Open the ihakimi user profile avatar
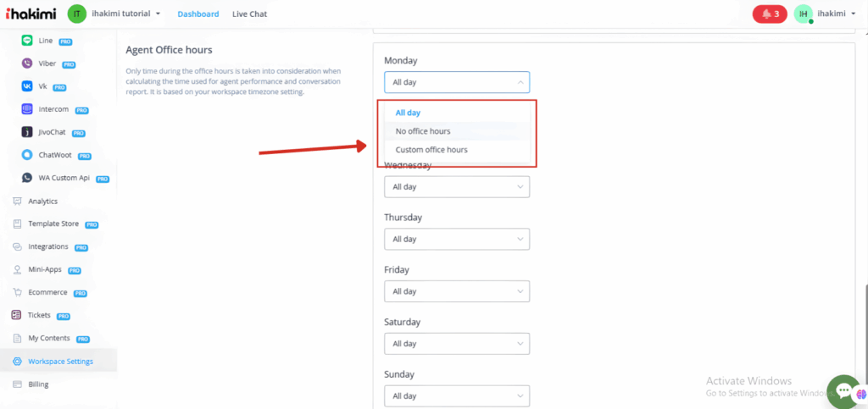The width and height of the screenshot is (868, 409). pos(803,14)
